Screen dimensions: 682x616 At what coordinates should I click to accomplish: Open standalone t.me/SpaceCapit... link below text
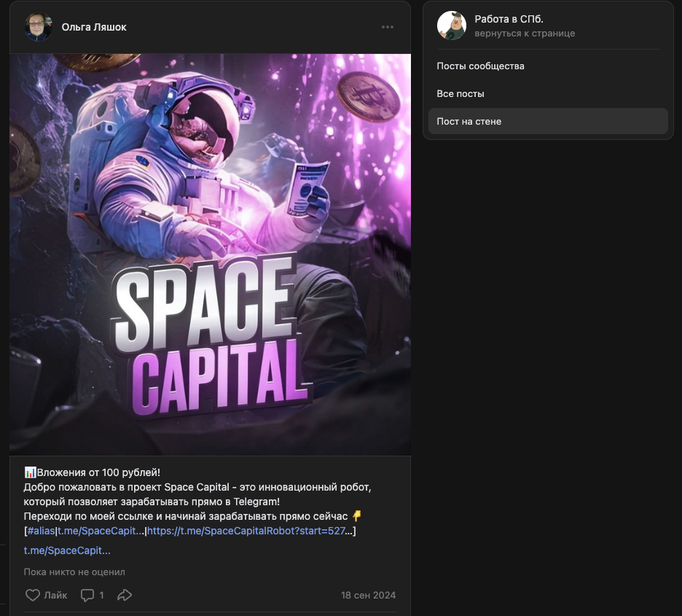(x=67, y=550)
